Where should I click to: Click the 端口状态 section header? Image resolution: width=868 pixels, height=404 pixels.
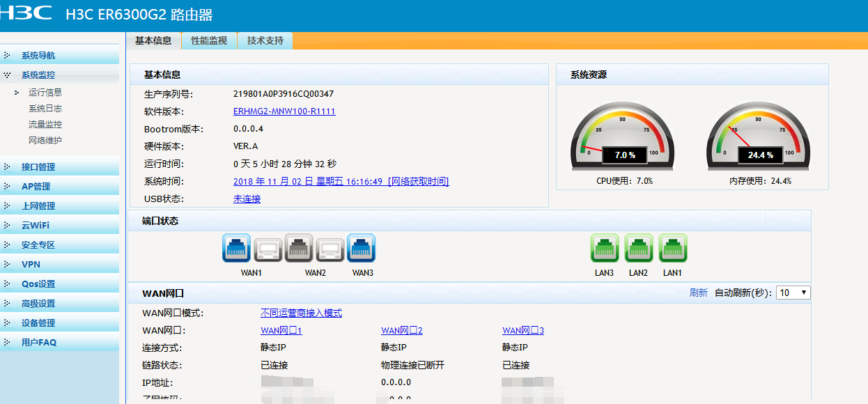pos(470,221)
